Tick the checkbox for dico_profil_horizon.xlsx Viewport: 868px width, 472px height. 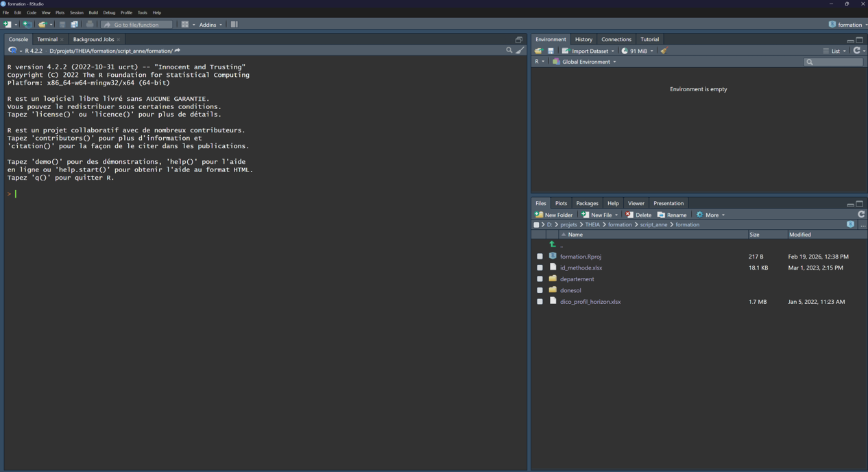point(540,302)
